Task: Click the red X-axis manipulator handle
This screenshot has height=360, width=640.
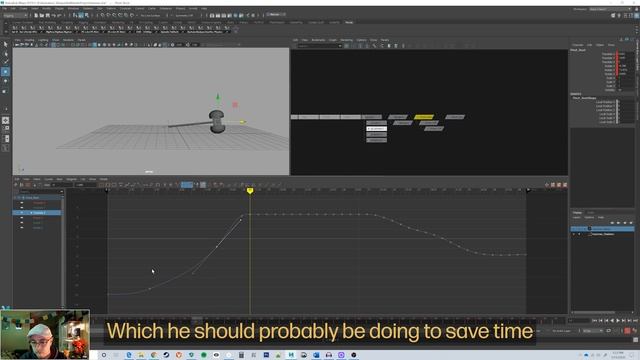Action: [235, 105]
